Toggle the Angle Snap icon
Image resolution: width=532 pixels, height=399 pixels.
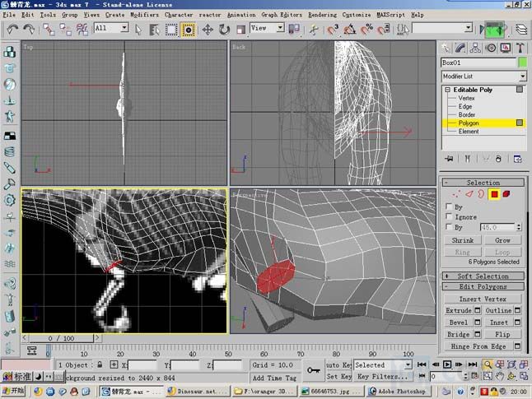350,30
